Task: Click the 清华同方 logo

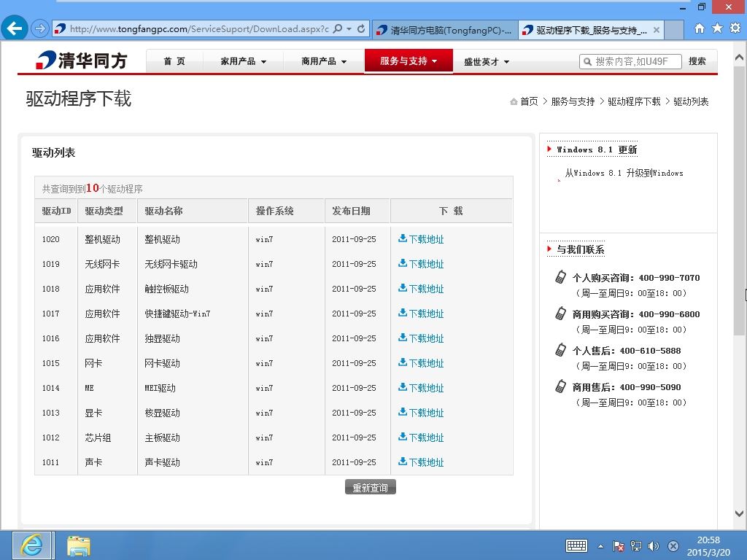Action: tap(82, 61)
